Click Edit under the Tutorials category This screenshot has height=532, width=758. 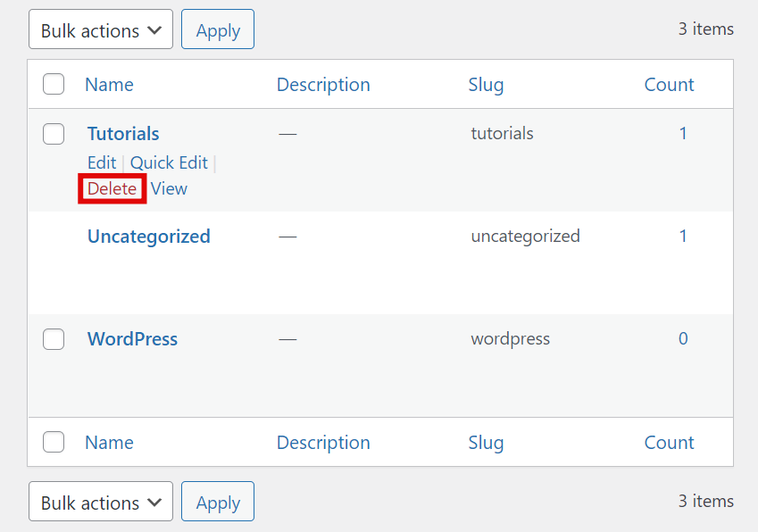(x=101, y=162)
